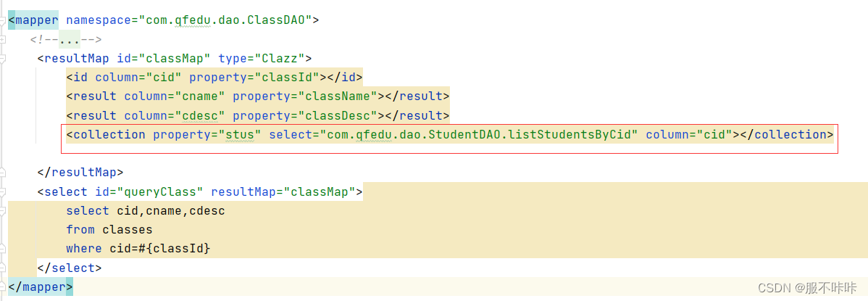Click fold marker beside closing mapper tag
This screenshot has width=868, height=301.
pyautogui.click(x=3, y=287)
